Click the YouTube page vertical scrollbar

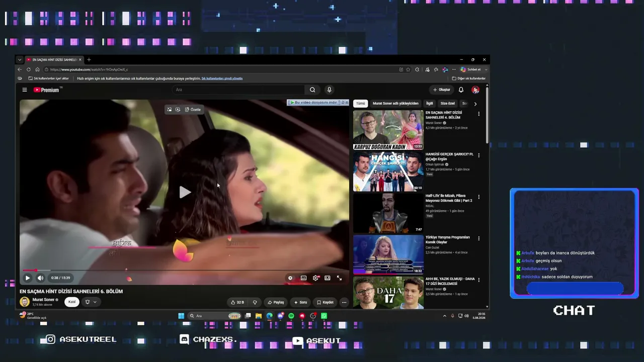[487, 115]
